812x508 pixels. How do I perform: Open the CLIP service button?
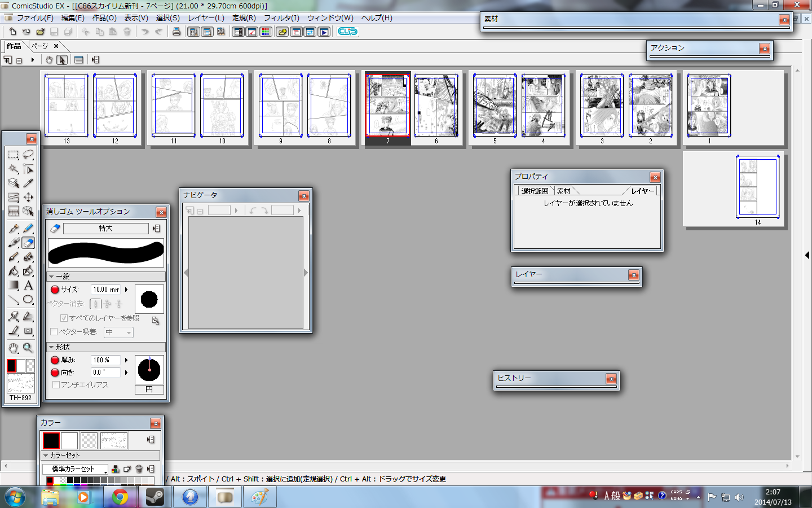click(x=347, y=32)
